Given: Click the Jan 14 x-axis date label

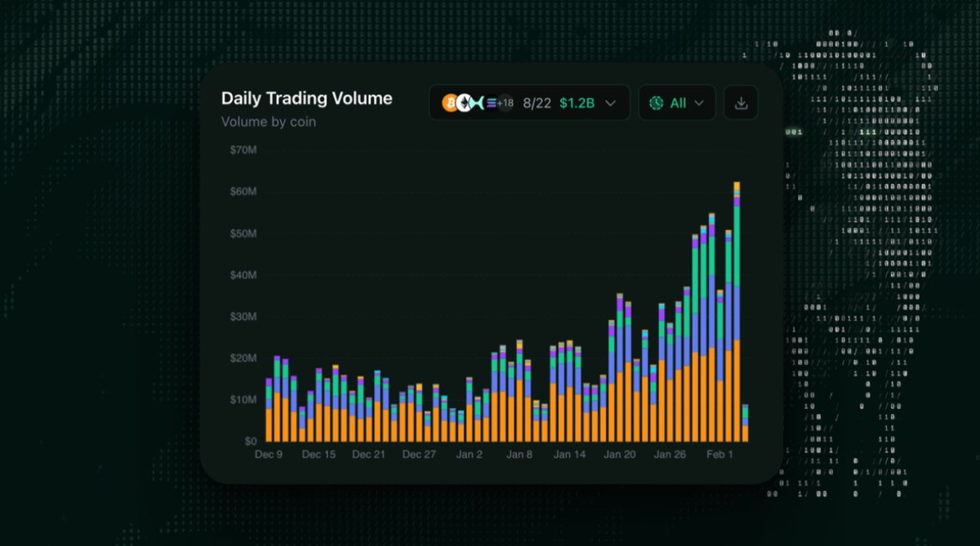Looking at the screenshot, I should [569, 455].
